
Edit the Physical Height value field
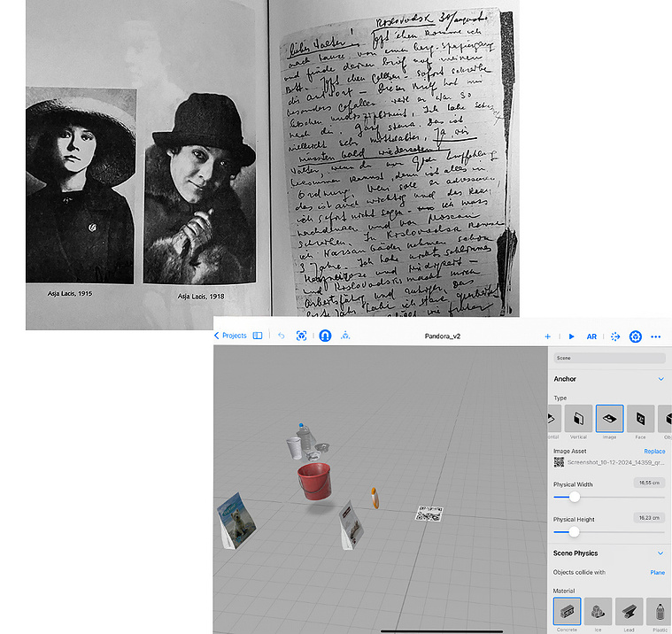point(649,518)
